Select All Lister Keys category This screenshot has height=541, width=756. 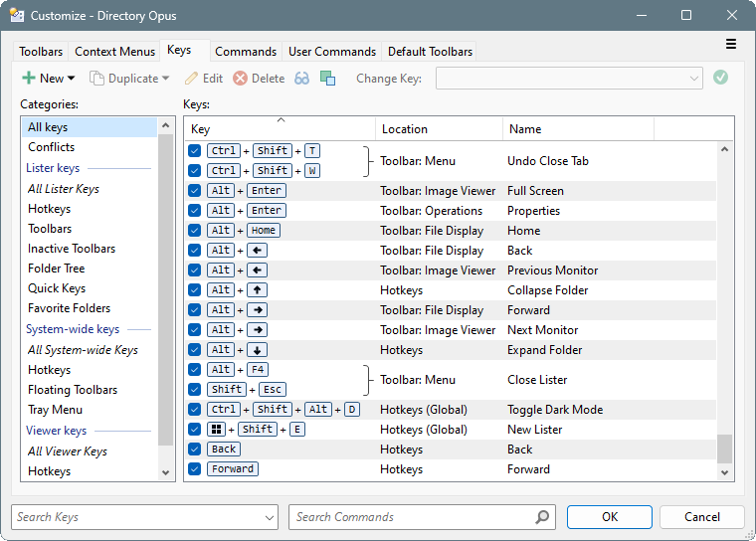[x=90, y=189]
